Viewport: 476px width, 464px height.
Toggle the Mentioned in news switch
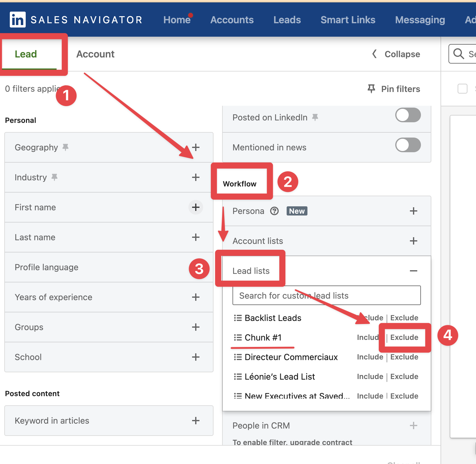pos(408,145)
